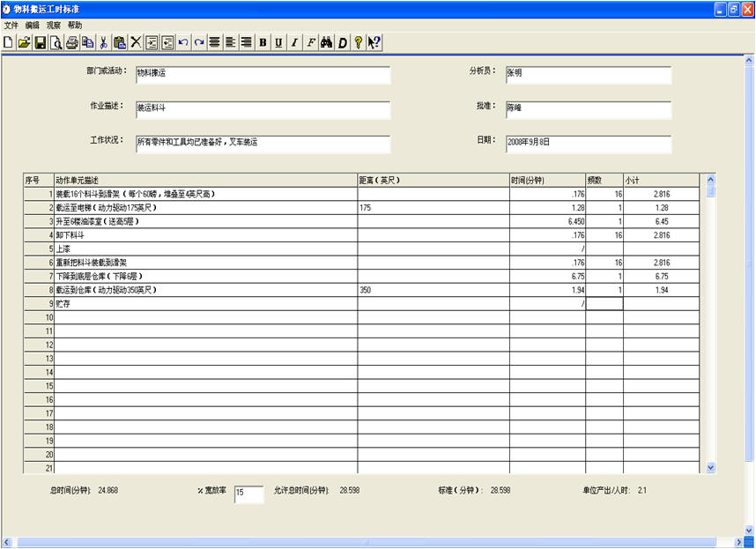
Task: Click the scissors Cut icon
Action: pyautogui.click(x=103, y=41)
